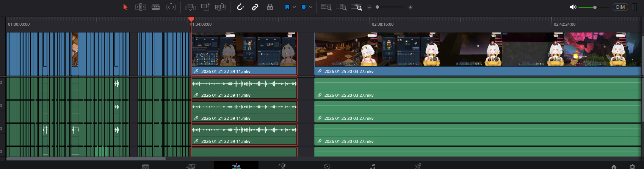644x169 pixels.
Task: Open the blue Flag color dropdown arrow
Action: (x=295, y=7)
